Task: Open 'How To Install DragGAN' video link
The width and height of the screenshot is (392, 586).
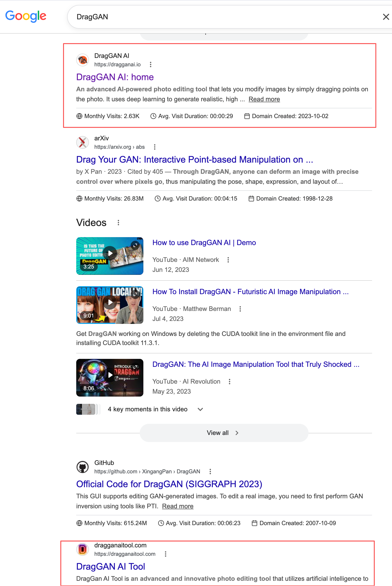Action: [x=250, y=292]
